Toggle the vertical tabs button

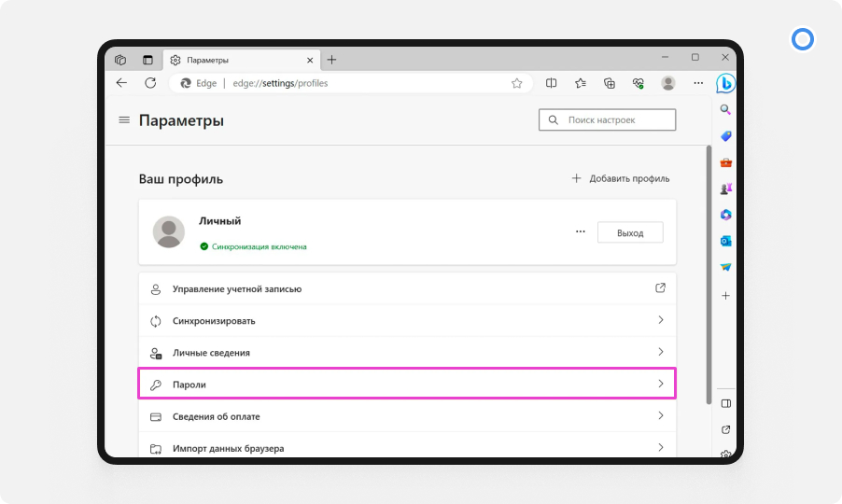click(147, 60)
